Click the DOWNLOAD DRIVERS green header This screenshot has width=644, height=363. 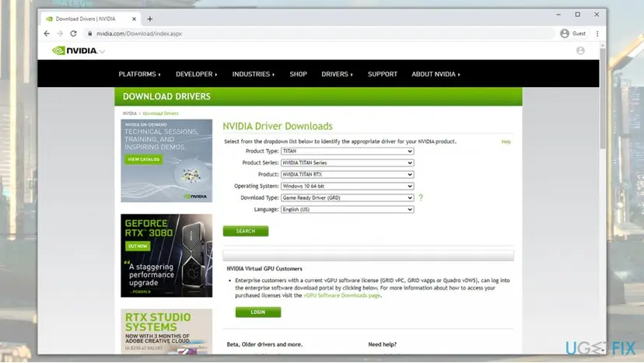tap(318, 96)
